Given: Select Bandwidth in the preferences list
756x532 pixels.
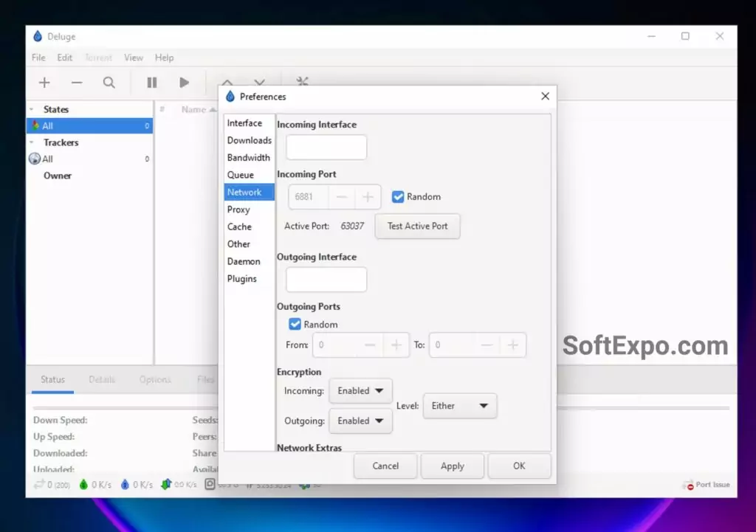Looking at the screenshot, I should tap(249, 158).
